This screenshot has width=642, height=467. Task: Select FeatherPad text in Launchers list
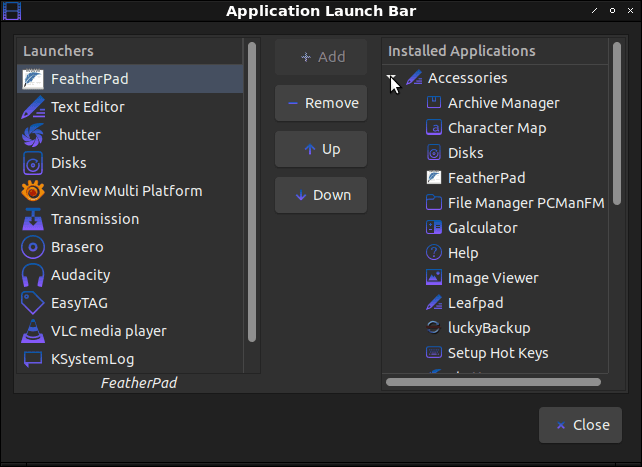90,79
